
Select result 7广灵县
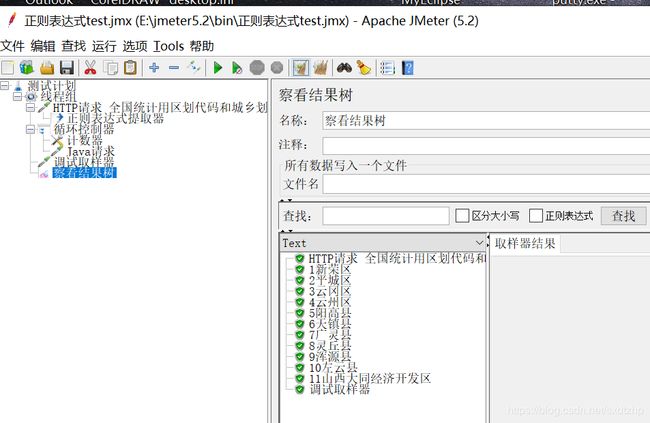point(330,335)
